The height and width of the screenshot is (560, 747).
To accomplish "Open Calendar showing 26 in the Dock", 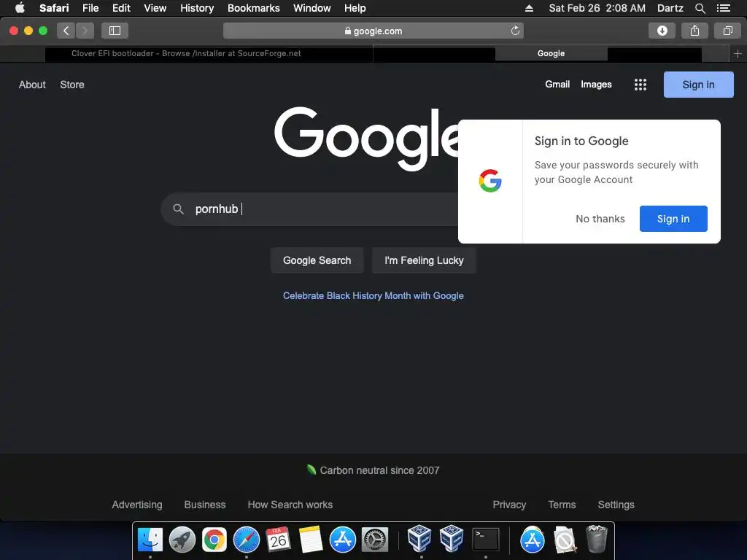I will coord(278,540).
